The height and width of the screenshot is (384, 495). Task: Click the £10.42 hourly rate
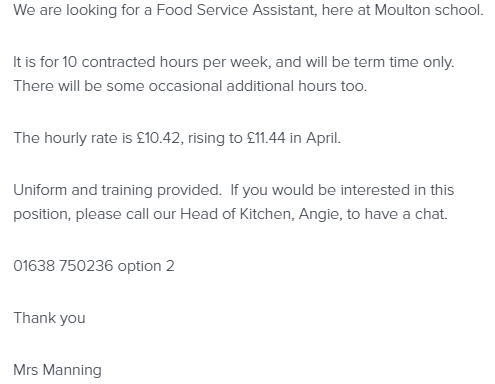coord(158,138)
